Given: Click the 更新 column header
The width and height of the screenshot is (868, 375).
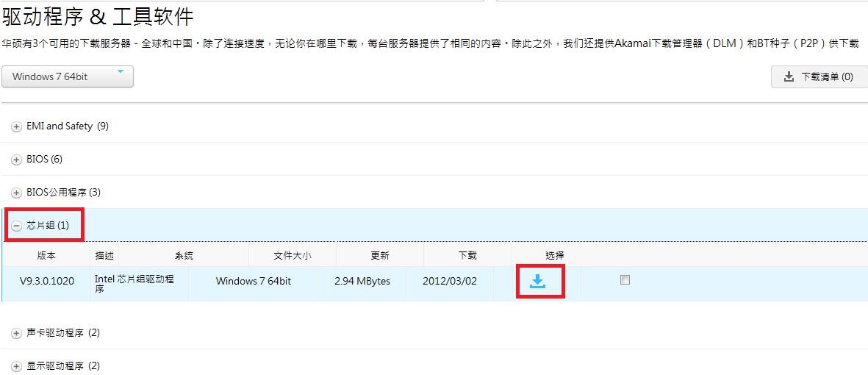Looking at the screenshot, I should point(380,256).
